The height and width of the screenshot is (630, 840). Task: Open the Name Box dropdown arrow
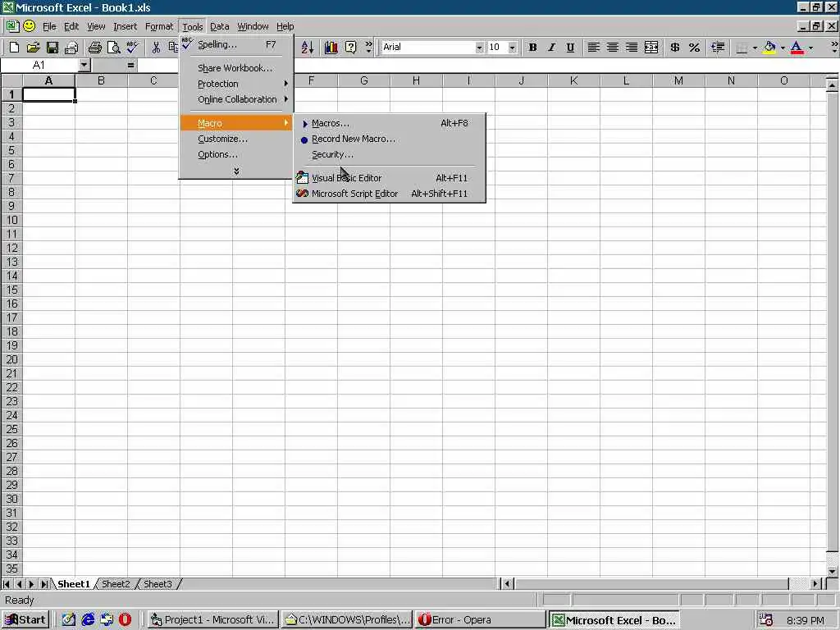(x=84, y=66)
